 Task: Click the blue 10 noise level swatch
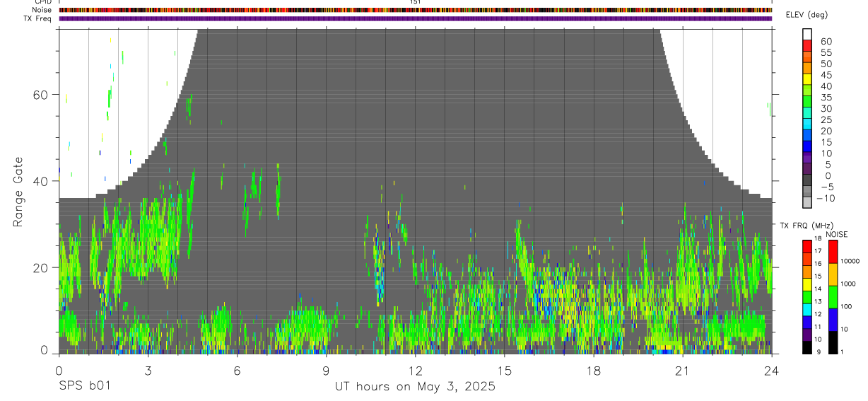[x=833, y=320]
